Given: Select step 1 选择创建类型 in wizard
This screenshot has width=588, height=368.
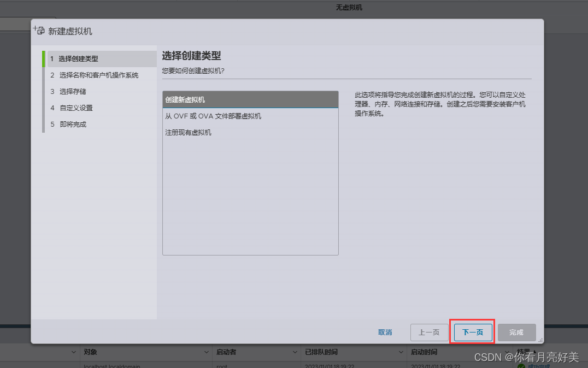Looking at the screenshot, I should (x=101, y=59).
